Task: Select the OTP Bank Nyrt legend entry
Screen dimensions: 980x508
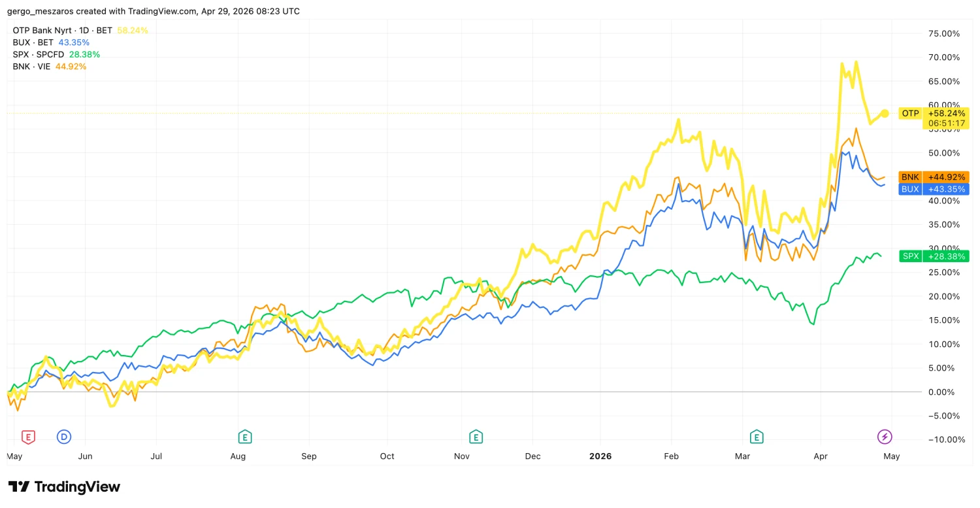Action: [x=63, y=30]
